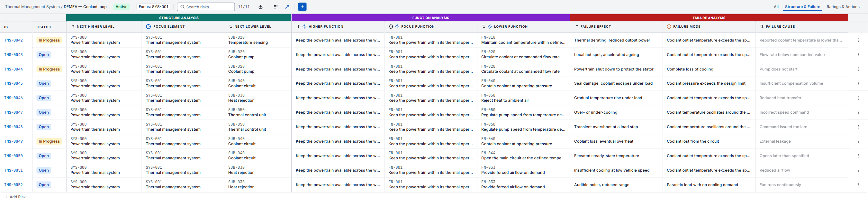The image size is (868, 198).
Task: Click the Failure Cause column header
Action: tap(802, 27)
